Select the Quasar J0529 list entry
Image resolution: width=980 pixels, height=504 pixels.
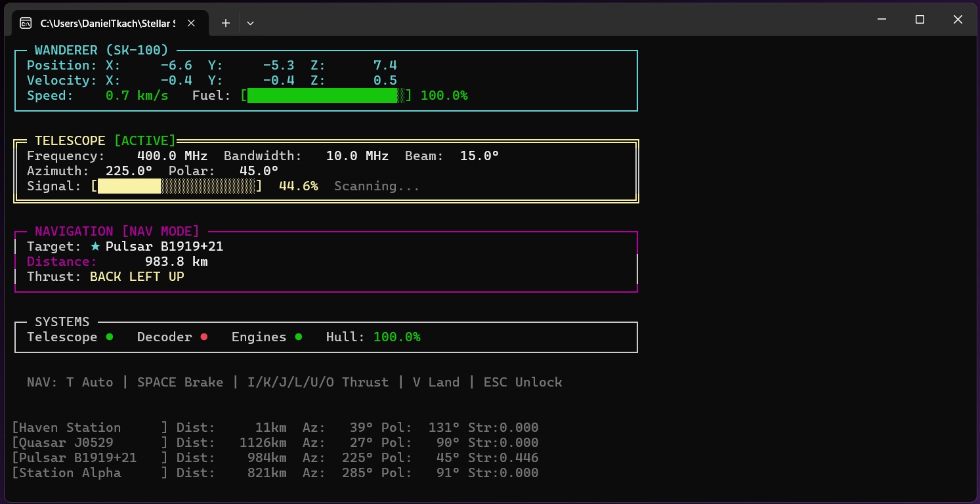coord(275,443)
